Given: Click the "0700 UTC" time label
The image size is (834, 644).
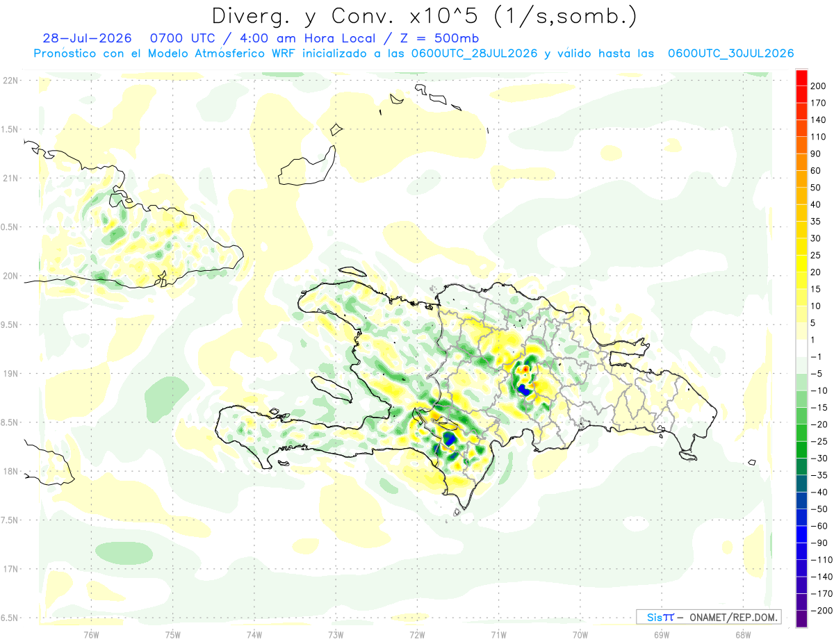Looking at the screenshot, I should (x=181, y=38).
